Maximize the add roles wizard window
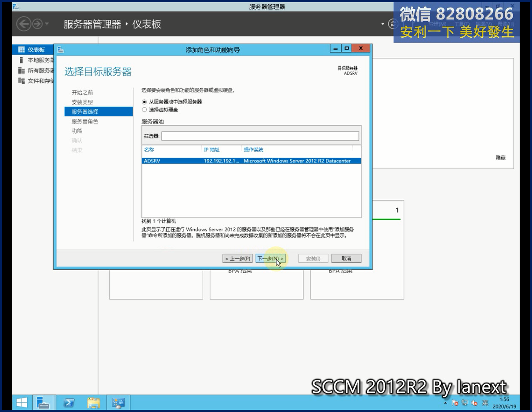Image resolution: width=532 pixels, height=412 pixels. [x=347, y=48]
